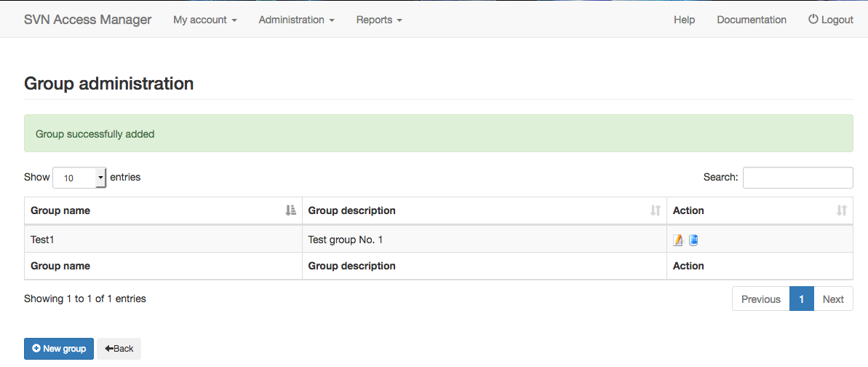Focus the Search input field
868x367 pixels.
coord(797,178)
